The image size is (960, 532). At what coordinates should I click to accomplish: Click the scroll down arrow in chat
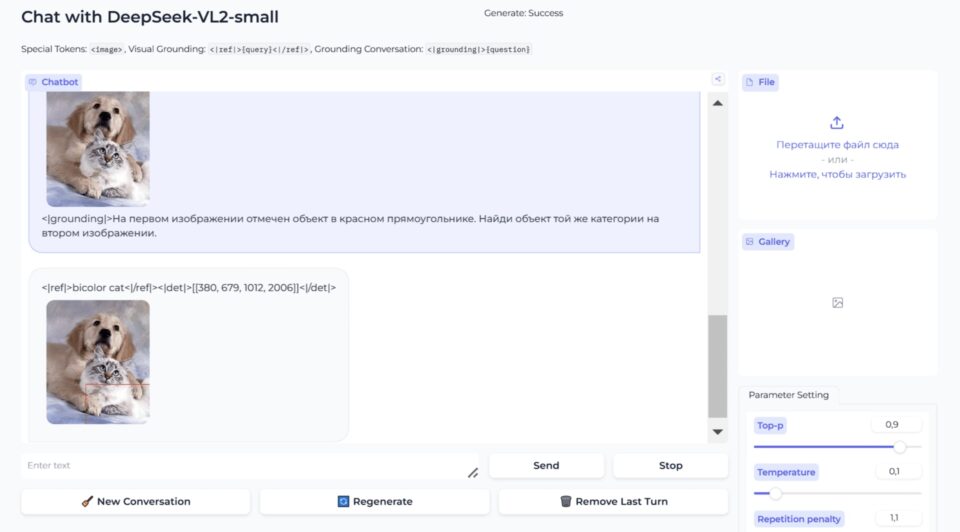pyautogui.click(x=718, y=432)
